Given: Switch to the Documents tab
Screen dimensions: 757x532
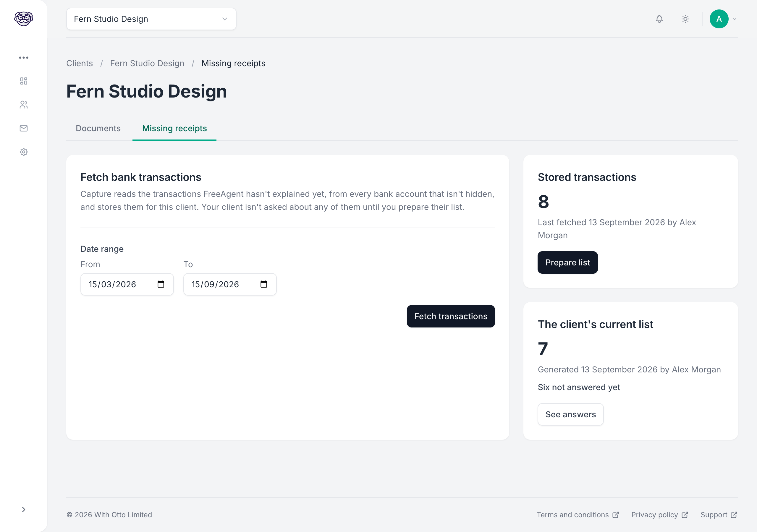Looking at the screenshot, I should pyautogui.click(x=98, y=128).
